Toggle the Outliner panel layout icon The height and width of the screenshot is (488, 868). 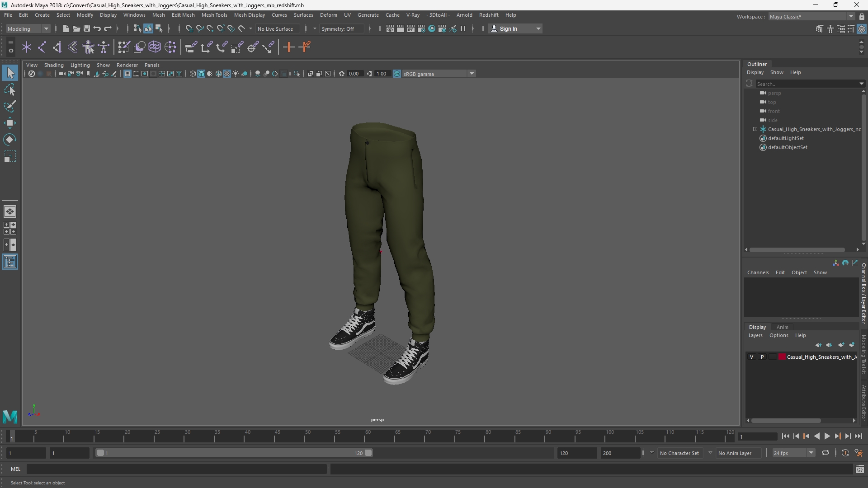(10, 262)
